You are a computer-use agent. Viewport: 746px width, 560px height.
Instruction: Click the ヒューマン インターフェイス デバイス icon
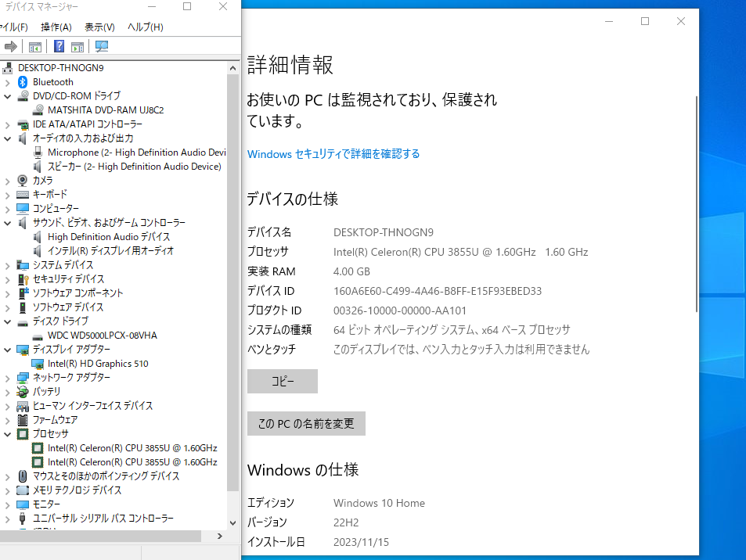click(x=23, y=407)
